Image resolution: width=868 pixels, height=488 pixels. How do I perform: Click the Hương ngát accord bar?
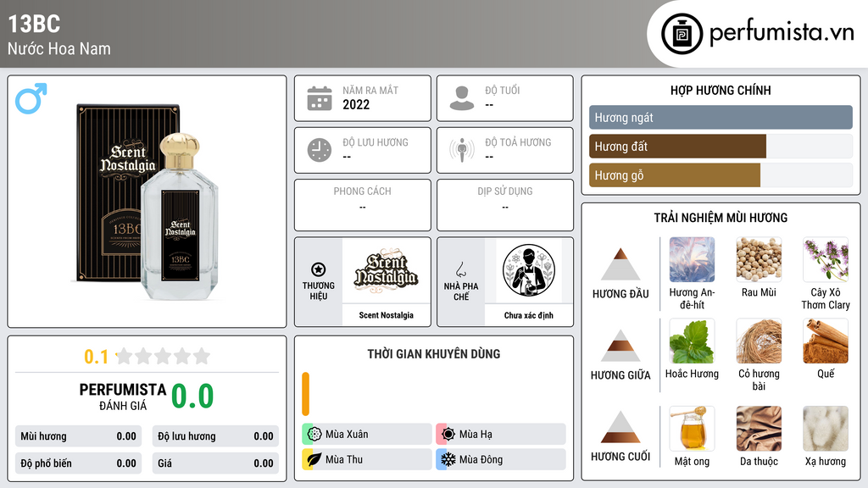(x=721, y=117)
